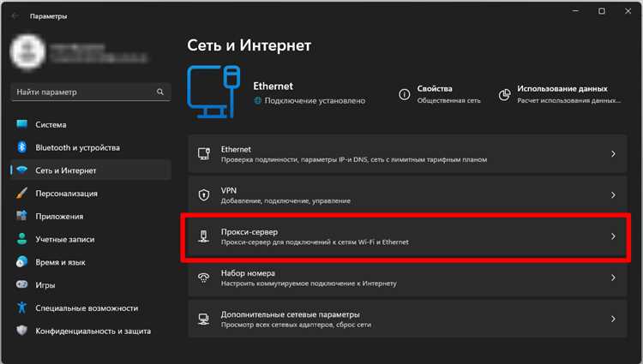Open Специальные возможности settings
Screen dimensions: 643x364
(x=91, y=308)
